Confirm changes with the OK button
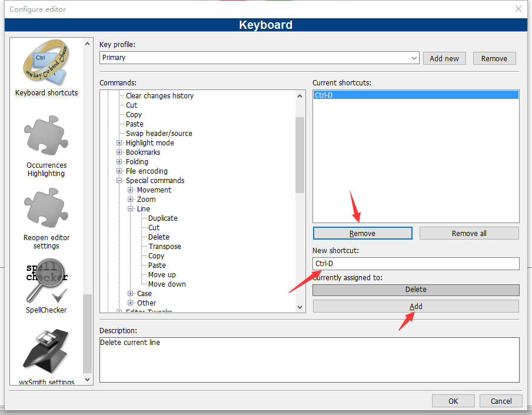 (x=453, y=401)
